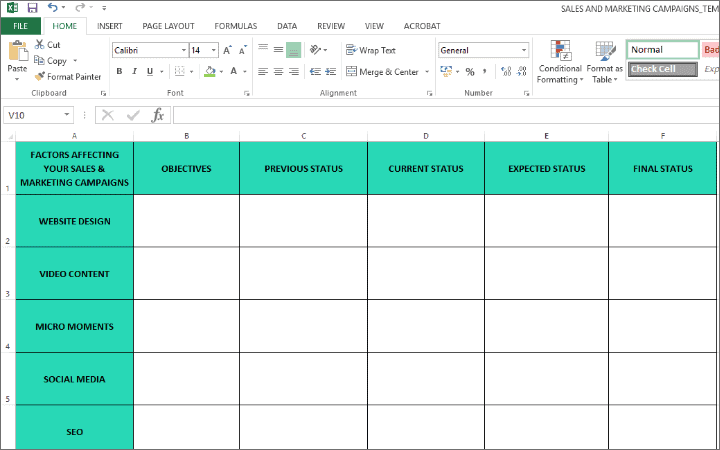Viewport: 720px width, 450px height.
Task: Apply Percent Style number format
Action: point(469,71)
